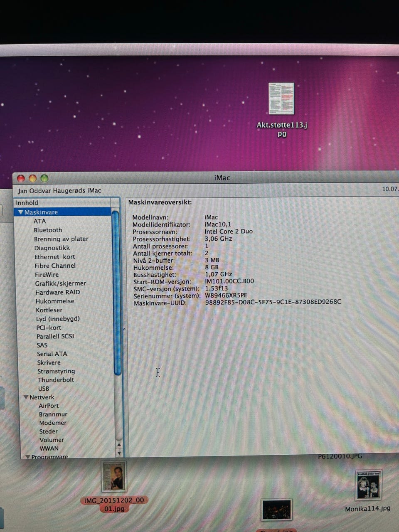Collapse the Nettverk disclosure triangle
This screenshot has height=532, width=399.
pos(26,397)
